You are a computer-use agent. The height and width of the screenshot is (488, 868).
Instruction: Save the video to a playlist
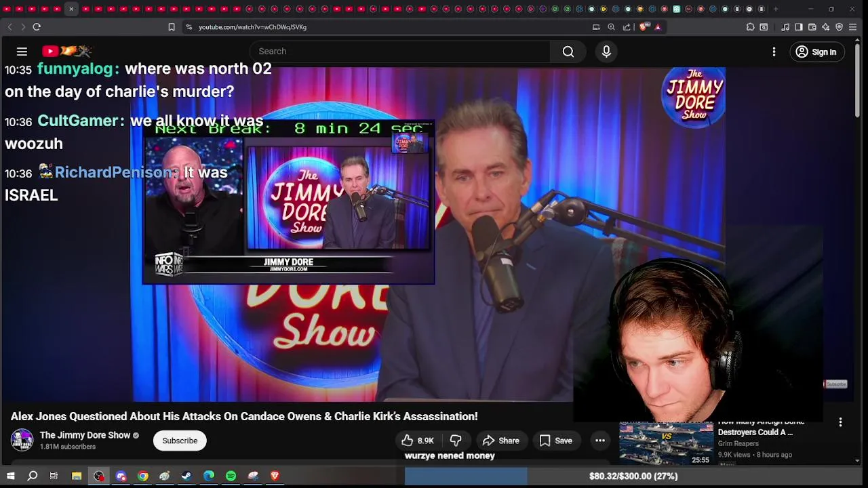(x=556, y=441)
